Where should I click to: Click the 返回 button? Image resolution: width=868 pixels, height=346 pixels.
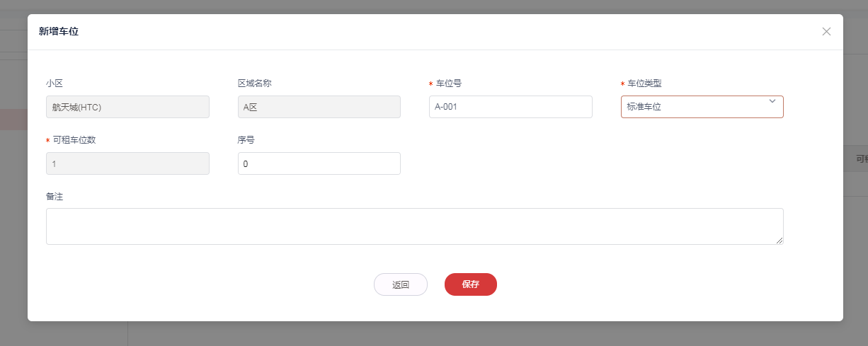click(x=400, y=284)
